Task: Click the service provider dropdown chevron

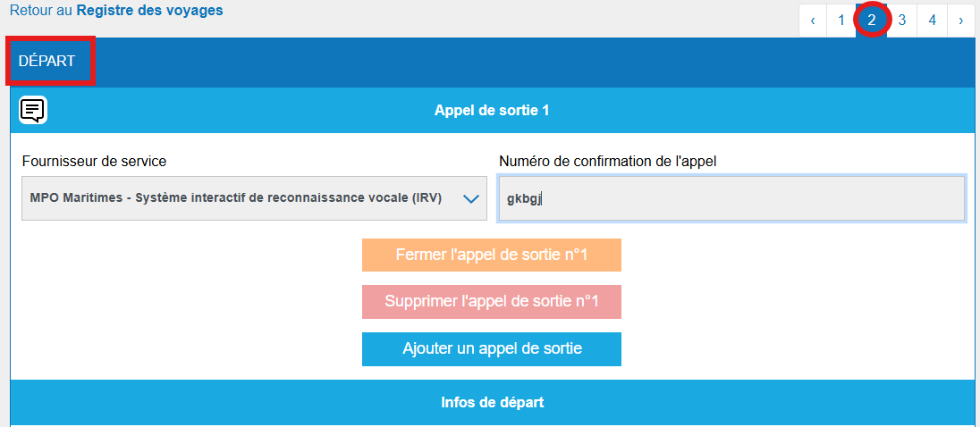Action: click(x=471, y=199)
